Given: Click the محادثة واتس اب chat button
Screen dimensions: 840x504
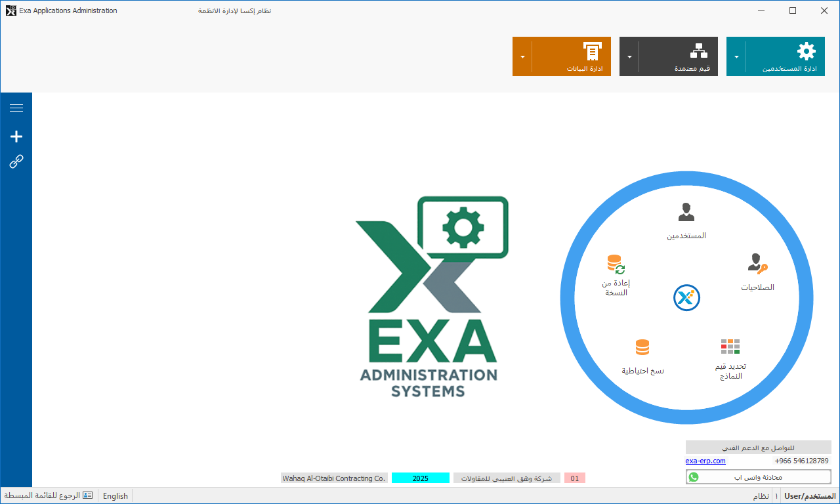Looking at the screenshot, I should 759,477.
